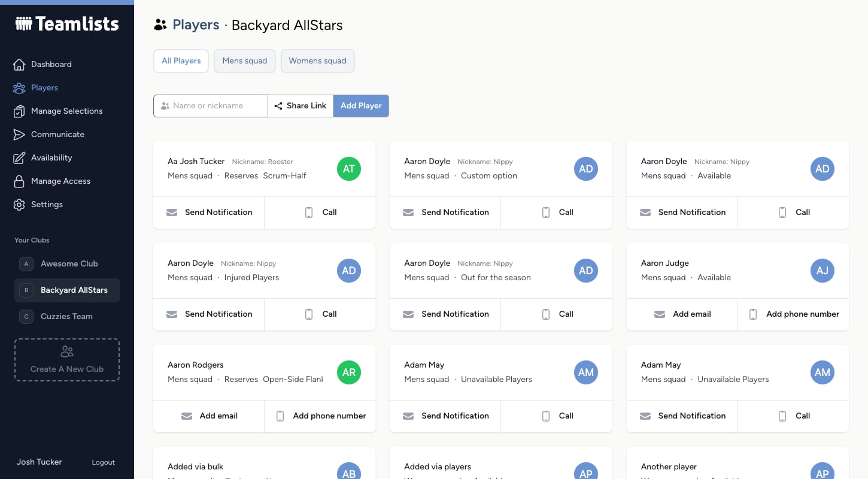Viewport: 868px width, 479px height.
Task: Click the Added via players name
Action: (438, 466)
